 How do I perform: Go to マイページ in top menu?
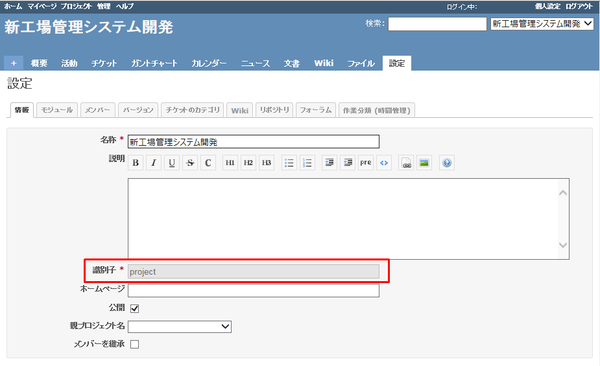tap(42, 6)
